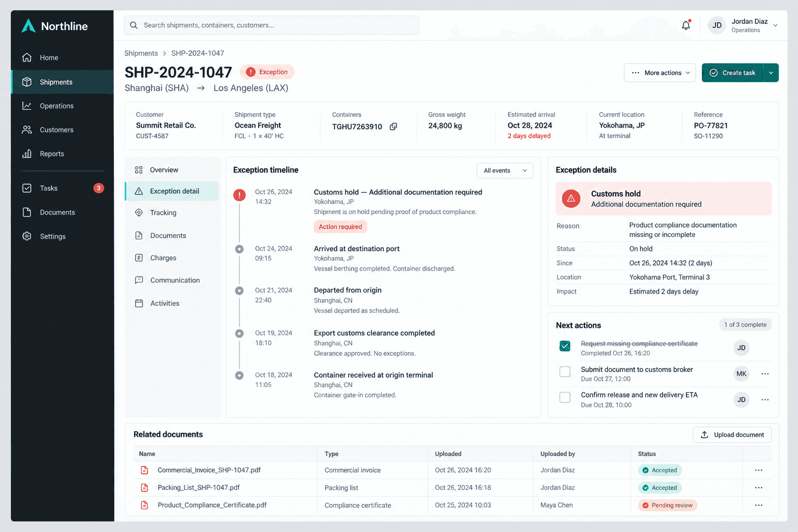Click Upload document button
The image size is (798, 532).
point(732,435)
